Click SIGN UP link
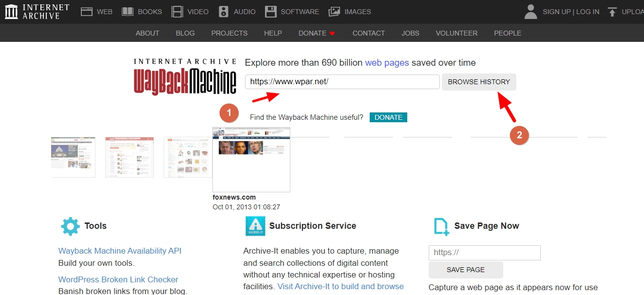 557,12
